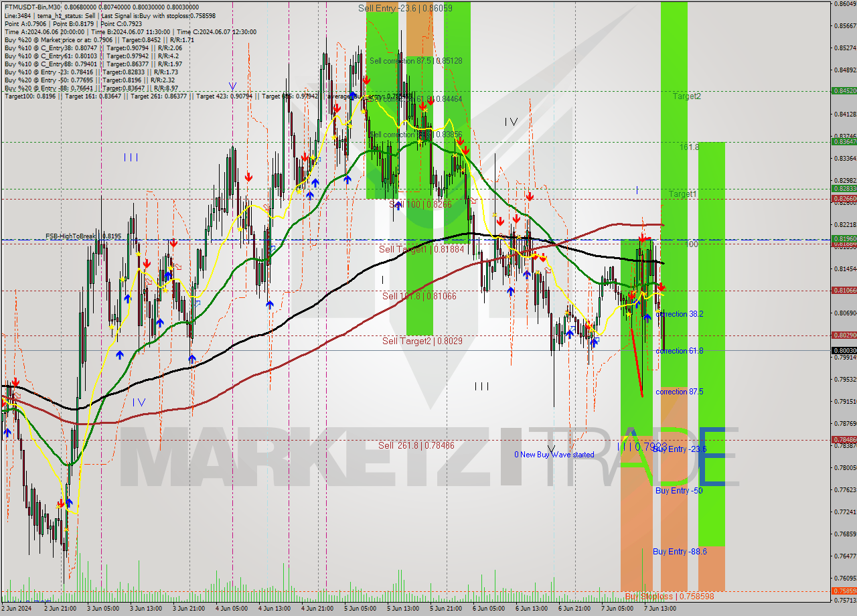Select the 'Sell Target2 | 0.8029' label

[422, 341]
